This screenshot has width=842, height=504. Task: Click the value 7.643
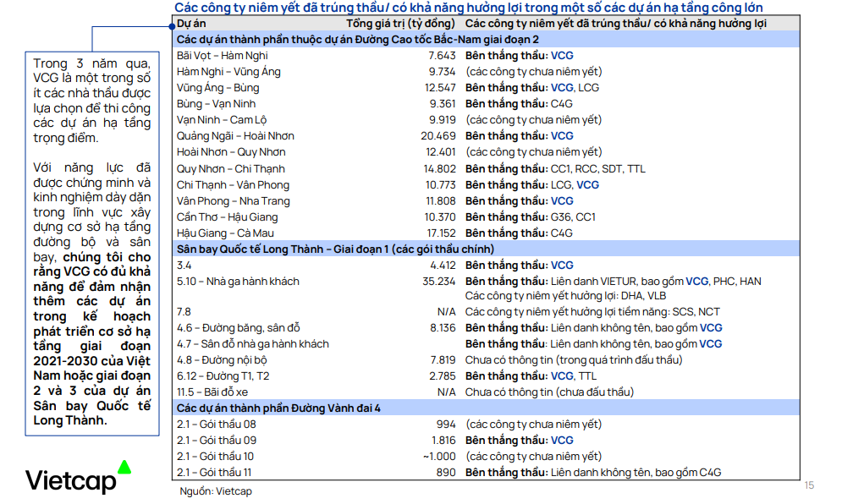pyautogui.click(x=442, y=56)
